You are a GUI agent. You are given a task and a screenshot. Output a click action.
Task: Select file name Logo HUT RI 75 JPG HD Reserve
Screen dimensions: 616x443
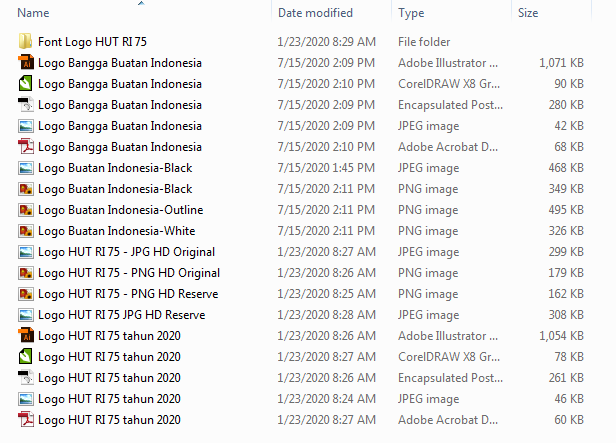click(x=122, y=315)
